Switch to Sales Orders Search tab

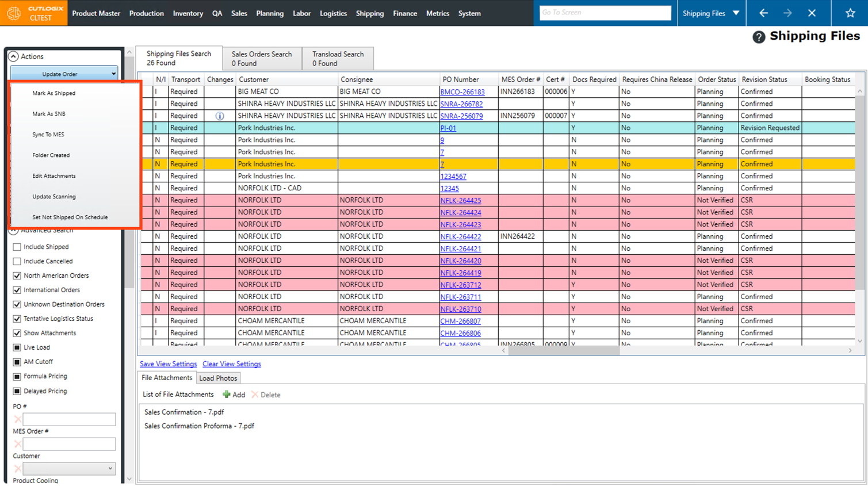click(x=262, y=59)
